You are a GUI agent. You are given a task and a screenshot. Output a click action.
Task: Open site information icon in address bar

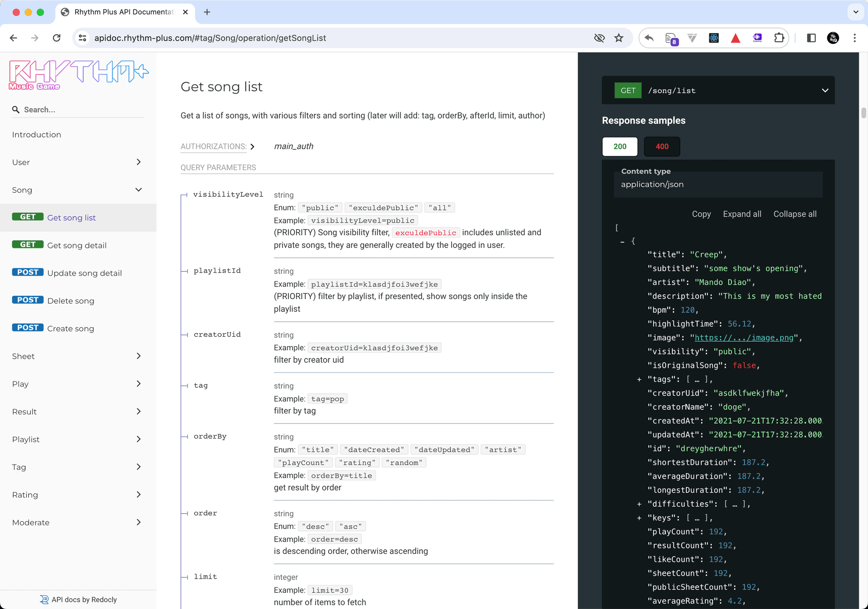[x=83, y=38]
